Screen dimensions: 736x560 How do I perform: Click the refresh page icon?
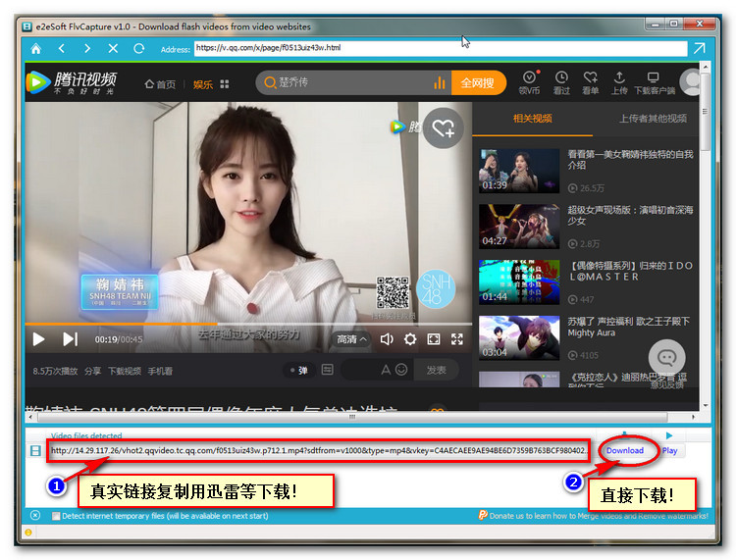138,48
